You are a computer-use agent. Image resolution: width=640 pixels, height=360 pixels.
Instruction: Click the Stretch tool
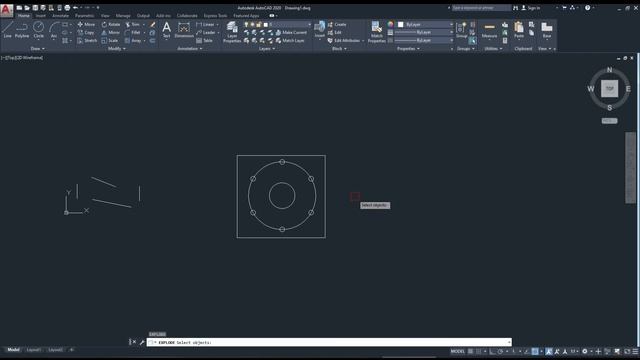pyautogui.click(x=87, y=40)
